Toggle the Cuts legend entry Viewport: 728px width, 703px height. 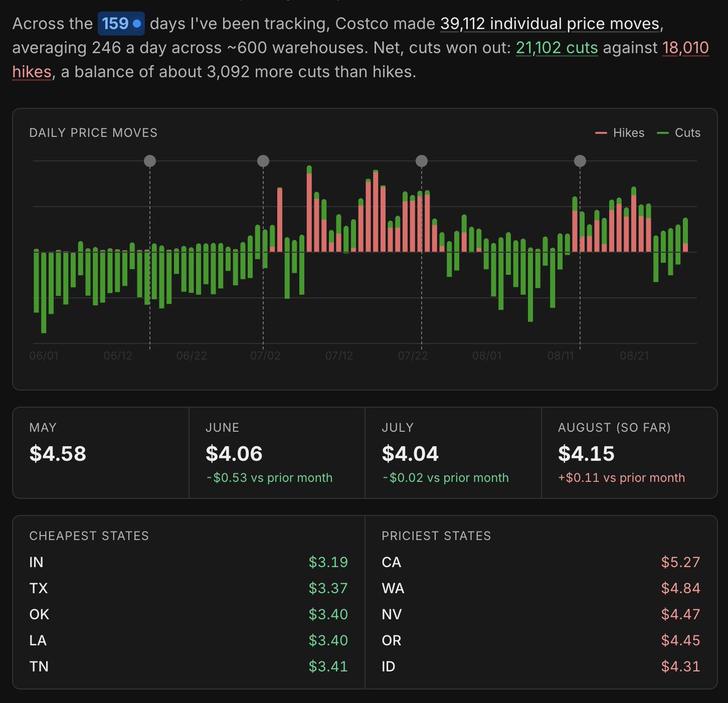679,133
